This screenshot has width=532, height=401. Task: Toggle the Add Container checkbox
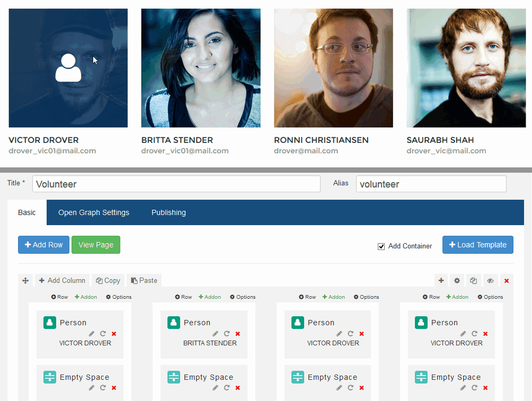coord(381,246)
